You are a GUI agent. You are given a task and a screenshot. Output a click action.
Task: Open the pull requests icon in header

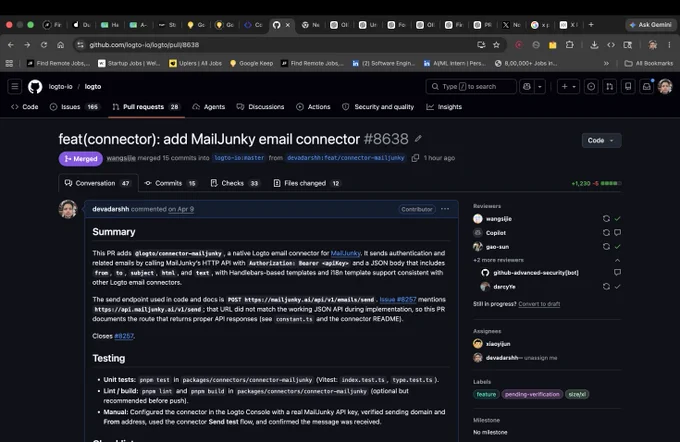click(x=610, y=86)
